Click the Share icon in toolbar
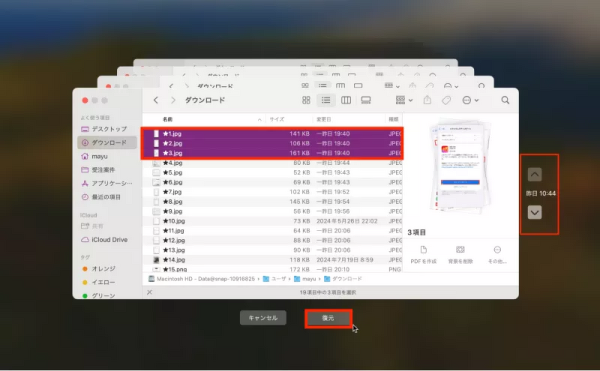Screen dimensions: 600x371 tap(427, 100)
